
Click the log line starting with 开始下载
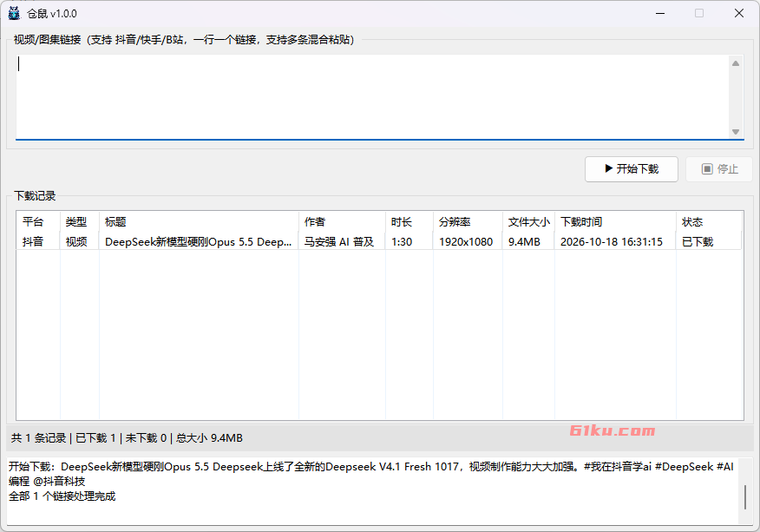pos(371,474)
